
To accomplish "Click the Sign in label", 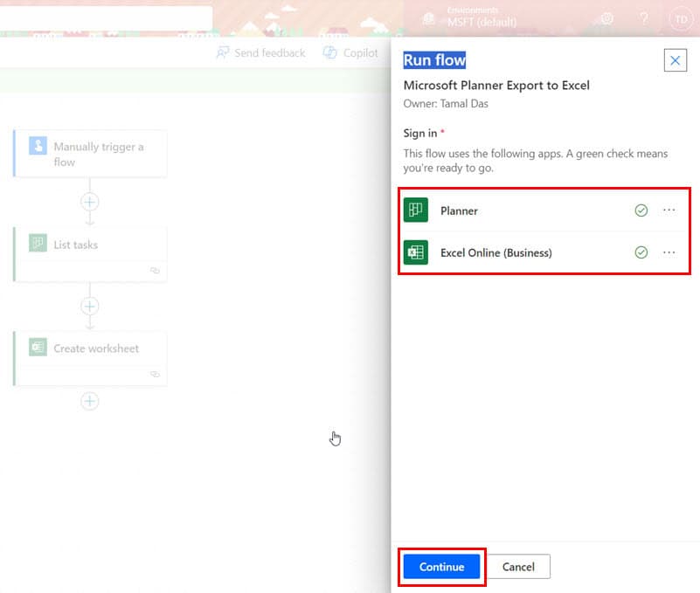I will point(420,133).
